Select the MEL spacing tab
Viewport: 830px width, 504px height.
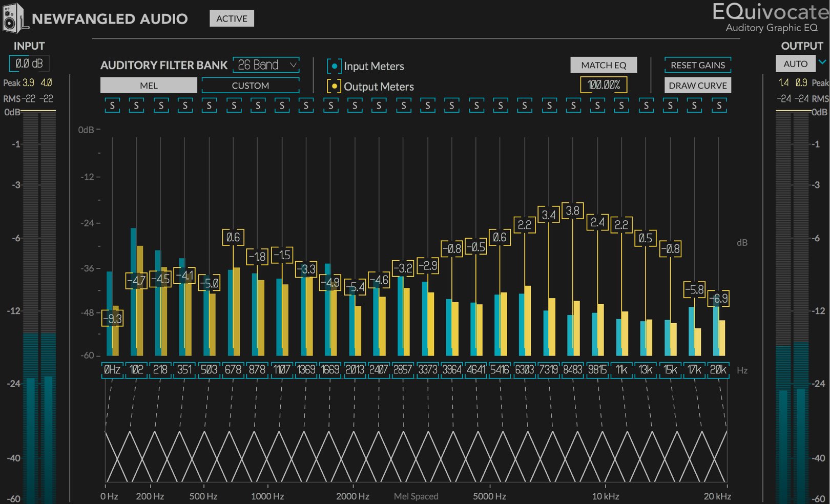pos(149,86)
